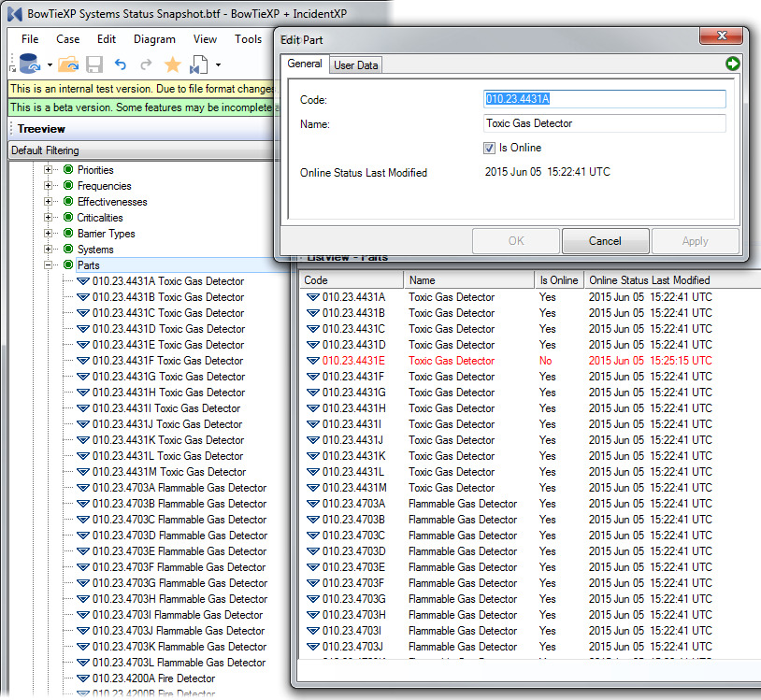Switch to the User Data tab

tap(355, 64)
